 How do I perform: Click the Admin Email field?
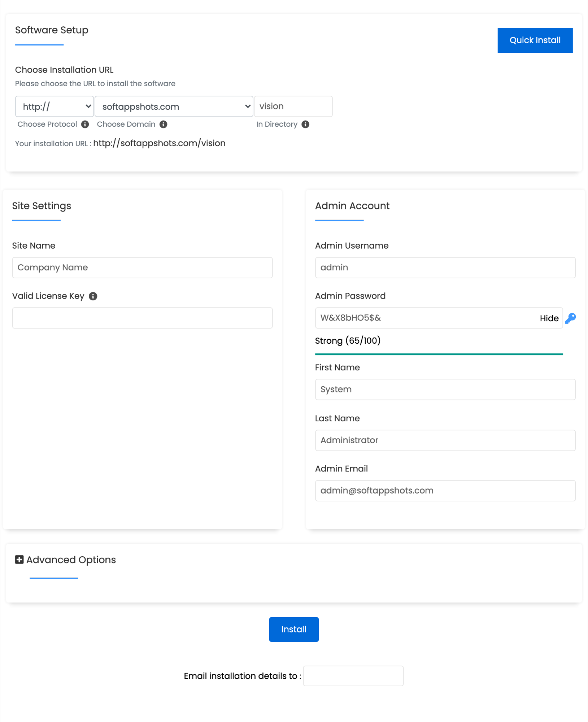point(445,490)
